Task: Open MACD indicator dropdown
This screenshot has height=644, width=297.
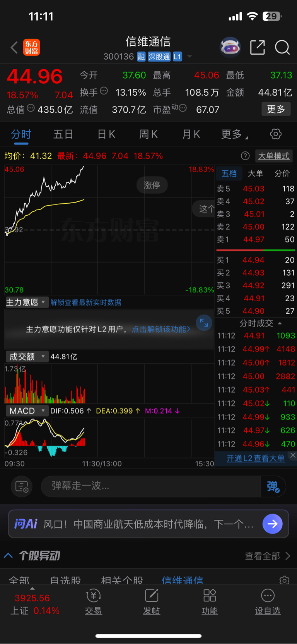Action: coord(27,411)
